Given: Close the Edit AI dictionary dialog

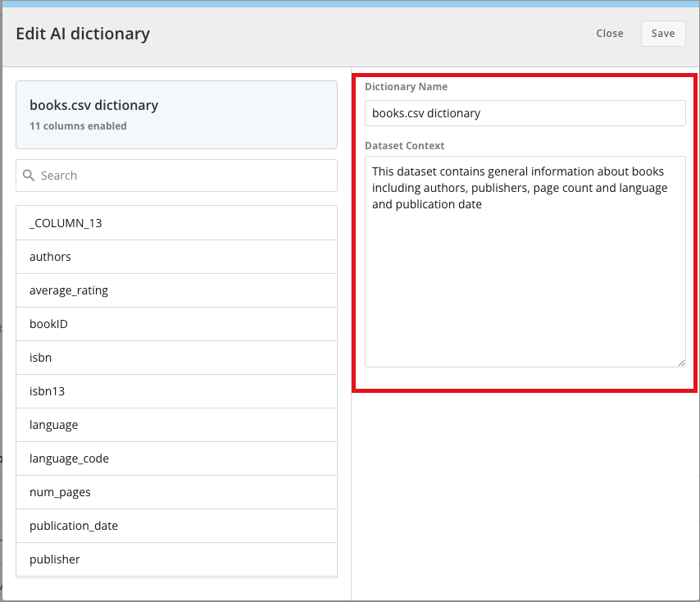Looking at the screenshot, I should tap(609, 34).
